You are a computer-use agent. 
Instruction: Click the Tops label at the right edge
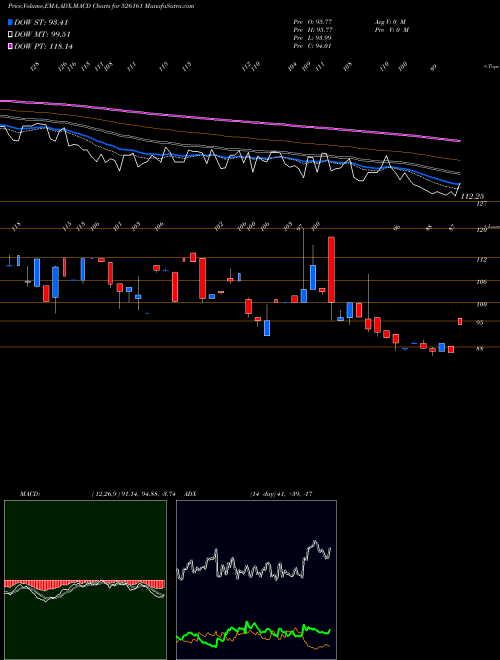click(x=491, y=67)
